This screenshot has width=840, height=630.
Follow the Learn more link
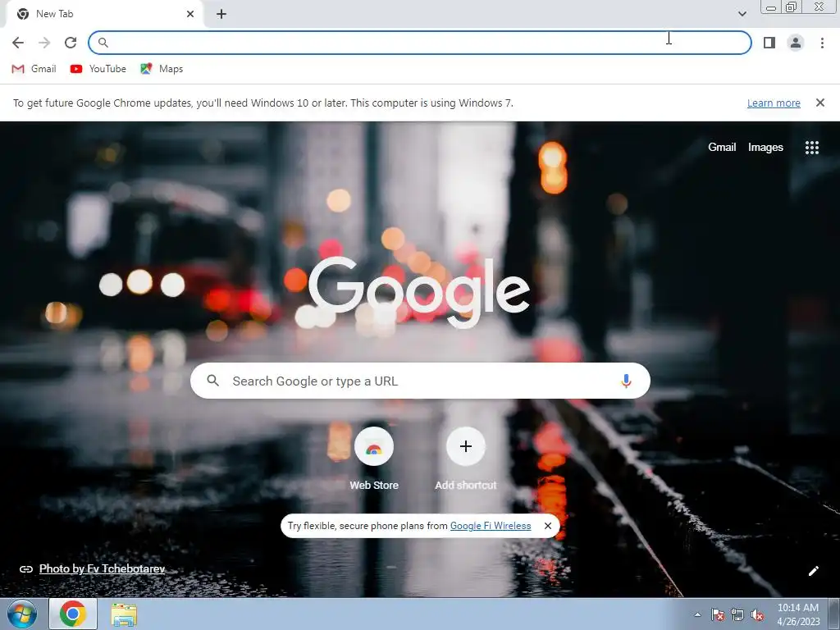pos(774,103)
